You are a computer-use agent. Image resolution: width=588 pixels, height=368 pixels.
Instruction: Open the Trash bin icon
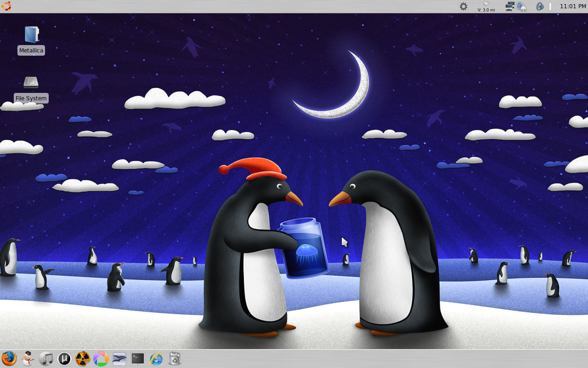click(175, 358)
